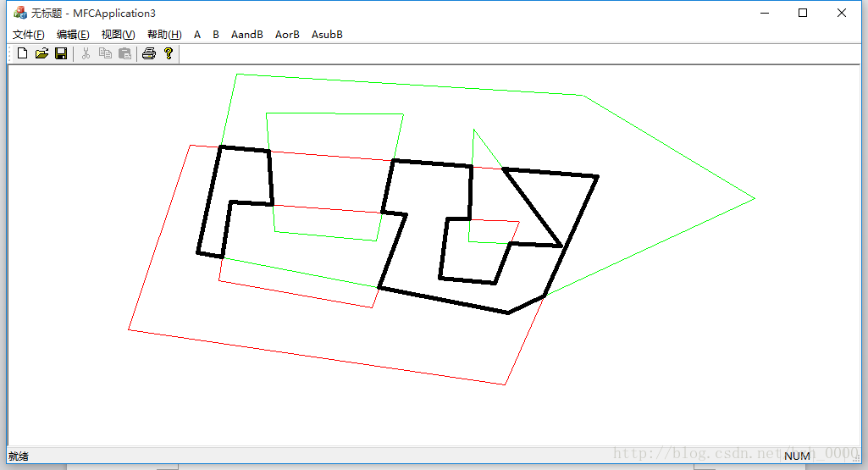Click the NUM status bar indicator
The height and width of the screenshot is (470, 868).
[797, 456]
